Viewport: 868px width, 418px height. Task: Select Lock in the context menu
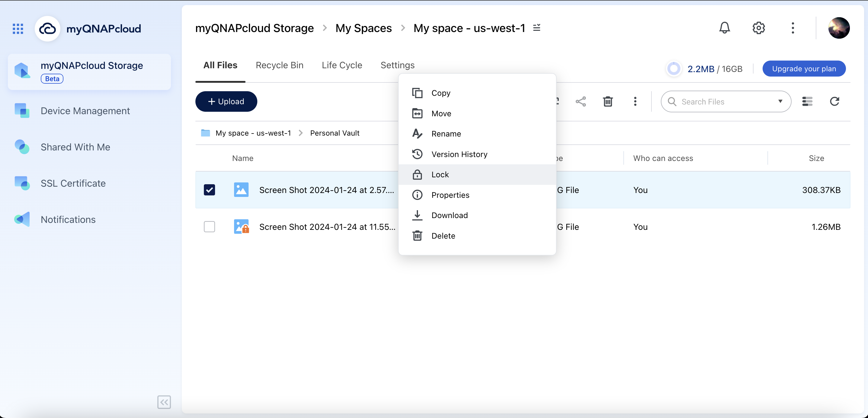click(x=477, y=175)
